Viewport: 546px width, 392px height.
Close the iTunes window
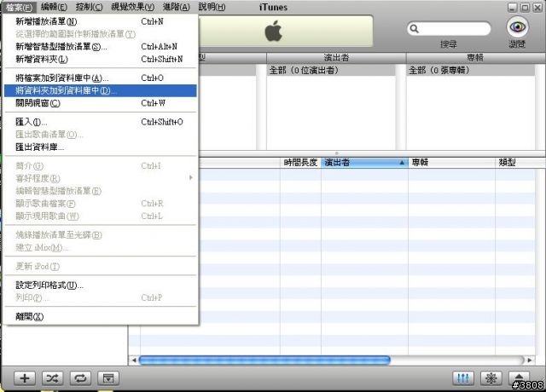538,8
